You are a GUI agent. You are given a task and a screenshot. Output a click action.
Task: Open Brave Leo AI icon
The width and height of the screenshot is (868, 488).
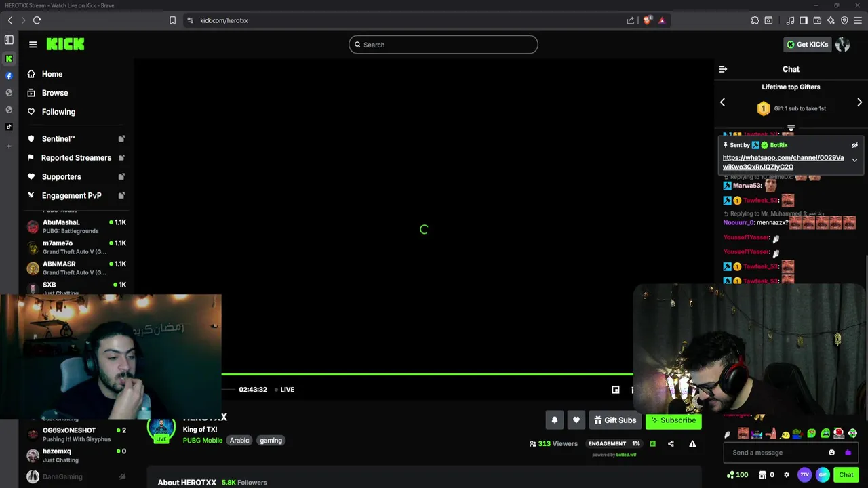pos(831,20)
